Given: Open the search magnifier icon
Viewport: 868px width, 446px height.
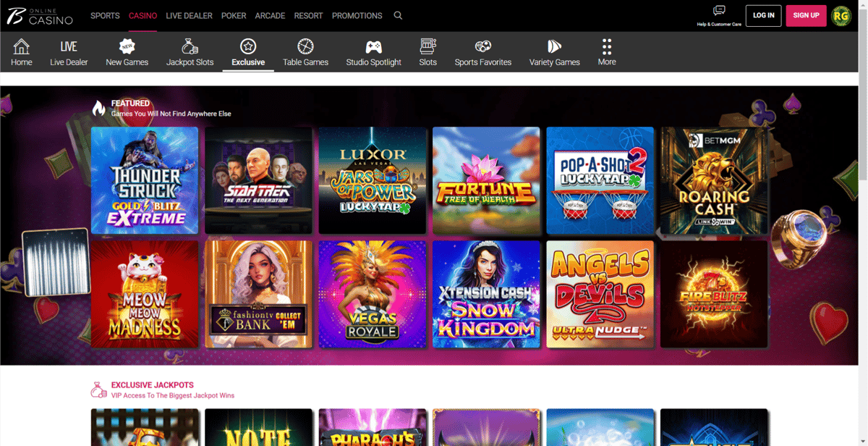Looking at the screenshot, I should 398,15.
